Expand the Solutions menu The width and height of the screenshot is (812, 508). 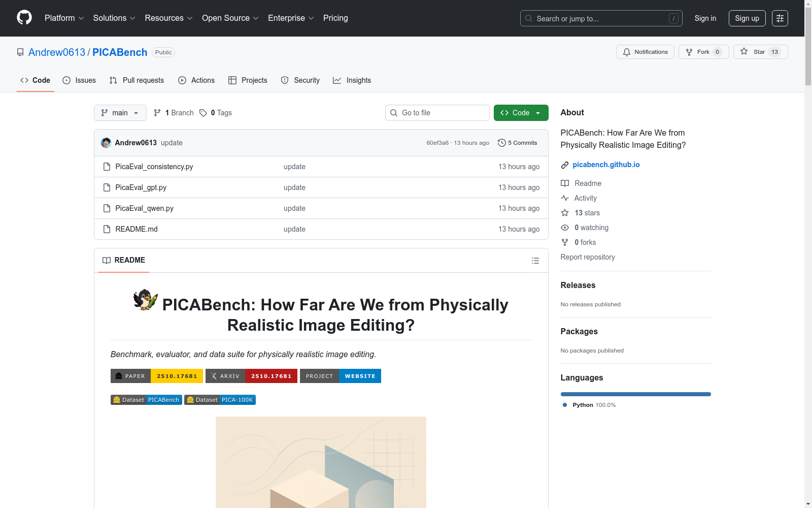click(x=114, y=18)
